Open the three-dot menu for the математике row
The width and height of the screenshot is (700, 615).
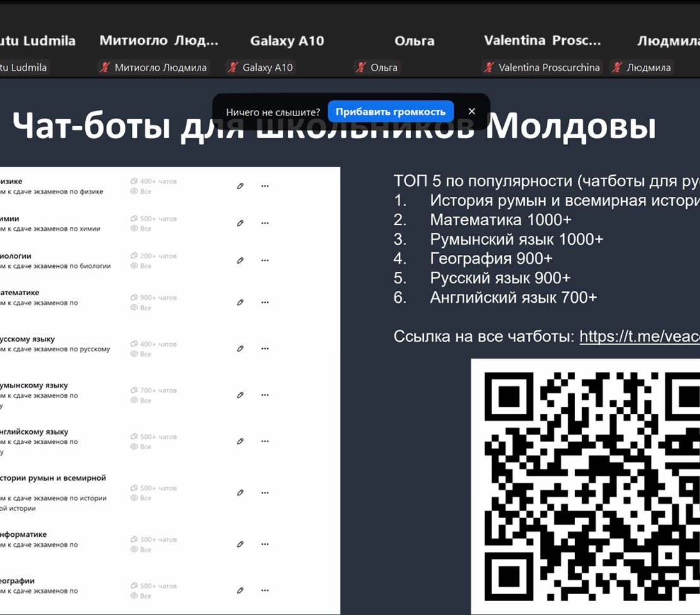pyautogui.click(x=265, y=302)
